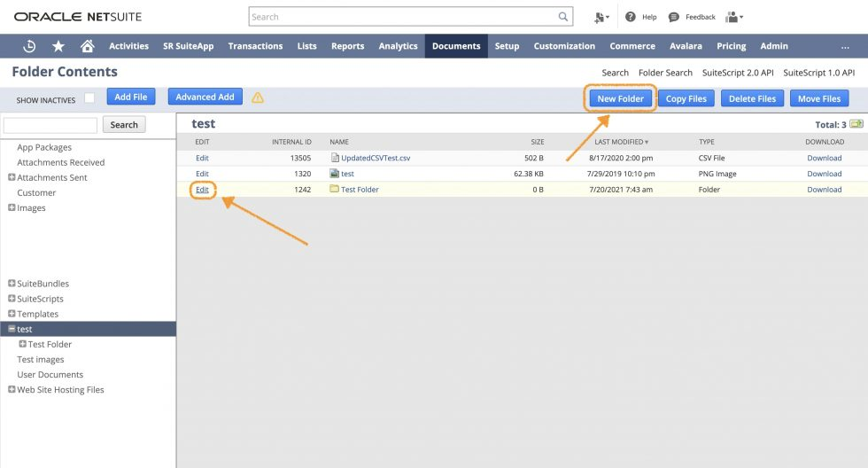Expand the Templates folder
The width and height of the screenshot is (868, 468).
pos(12,314)
